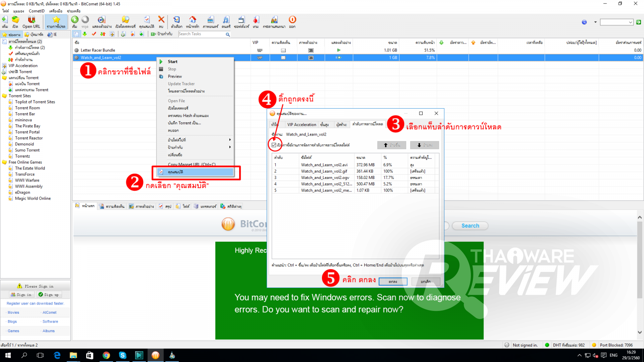
Task: Open Skype from the taskbar
Action: click(x=122, y=355)
